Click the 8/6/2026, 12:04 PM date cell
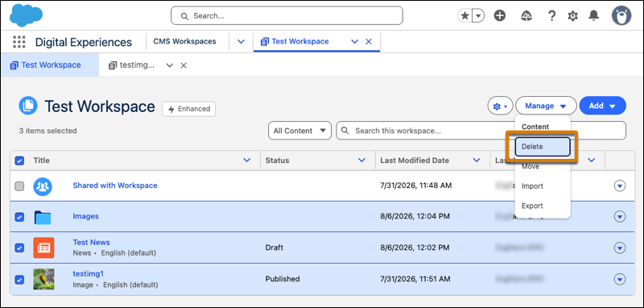 click(415, 216)
